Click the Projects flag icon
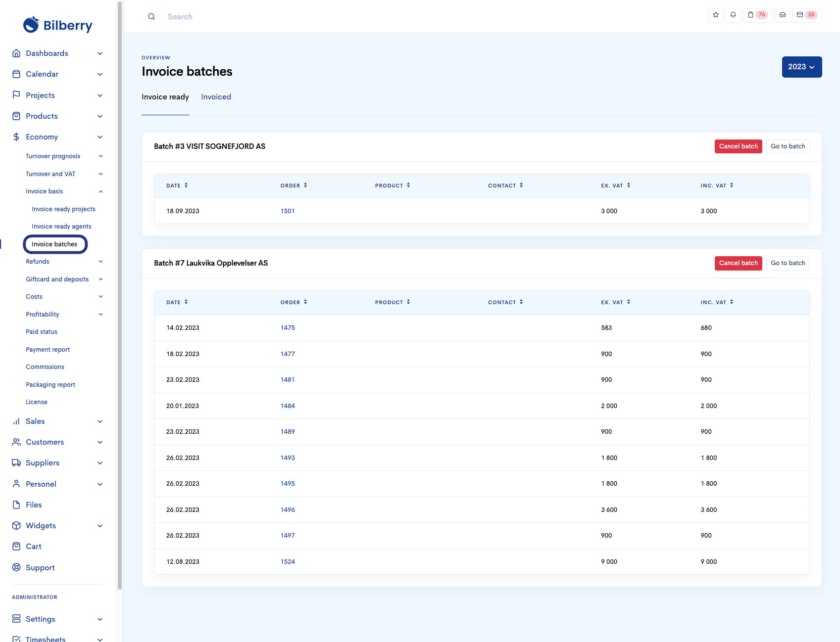 [16, 95]
